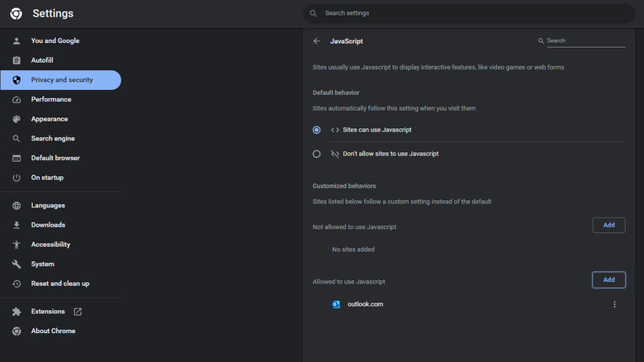Click the back arrow beside JavaScript heading
Image resolution: width=644 pixels, height=362 pixels.
[317, 40]
